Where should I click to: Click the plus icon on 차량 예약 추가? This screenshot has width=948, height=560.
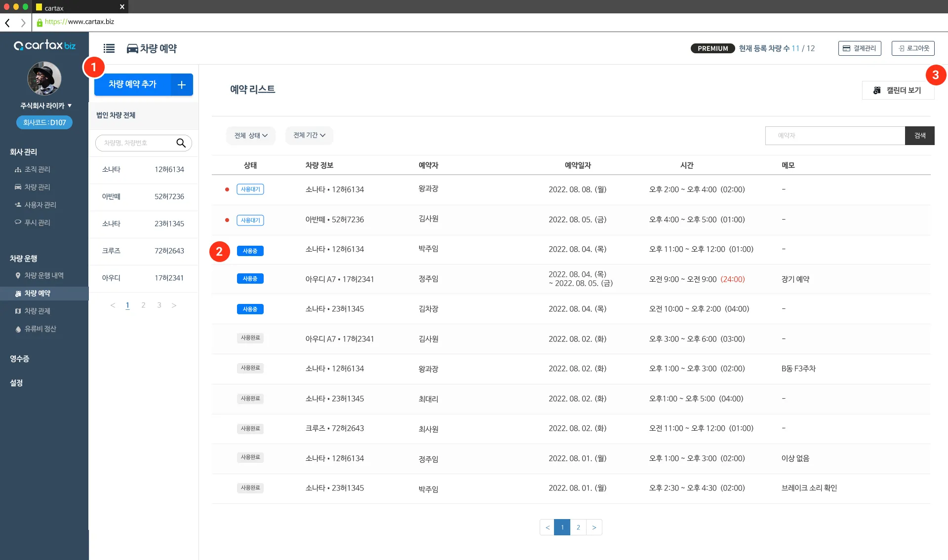(182, 85)
